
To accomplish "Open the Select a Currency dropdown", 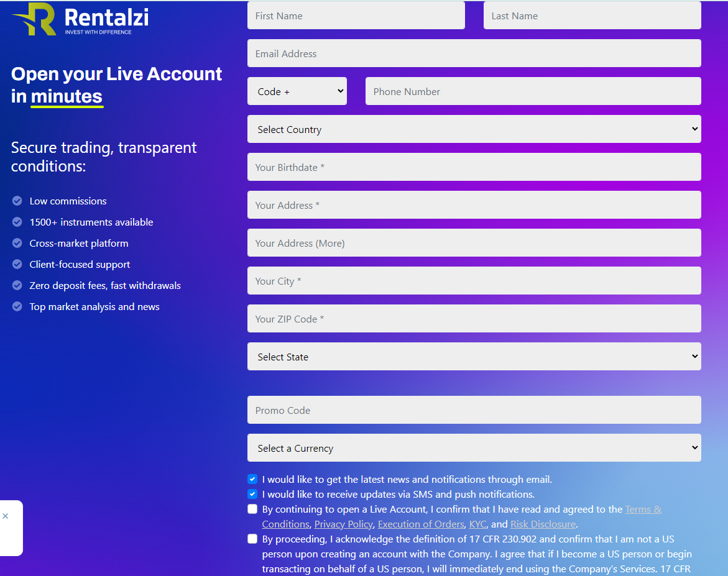I will click(x=474, y=448).
